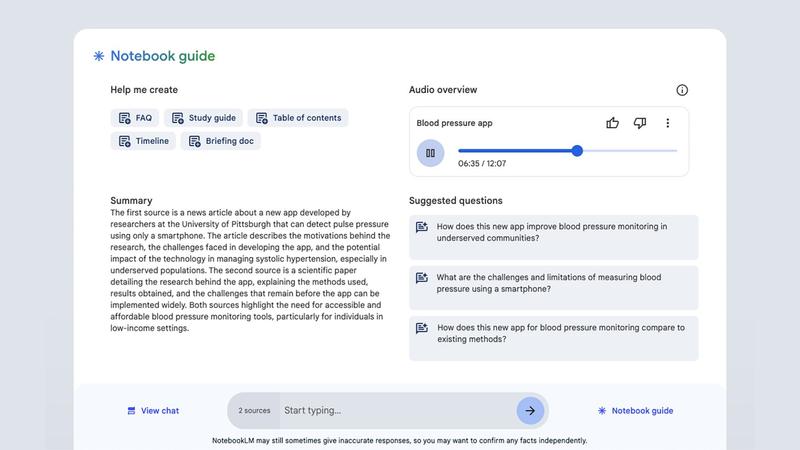Viewport: 800px width, 450px height.
Task: Open the 2 sources selector
Action: (x=254, y=411)
